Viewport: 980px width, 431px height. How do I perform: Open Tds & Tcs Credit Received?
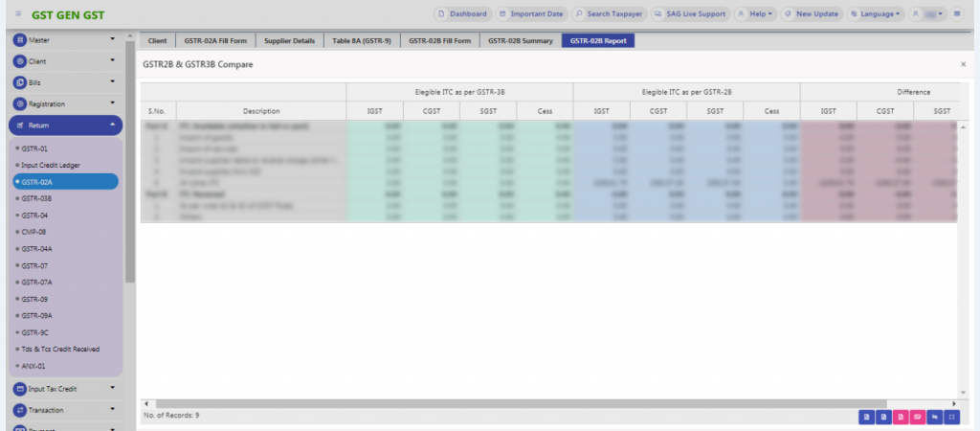59,349
